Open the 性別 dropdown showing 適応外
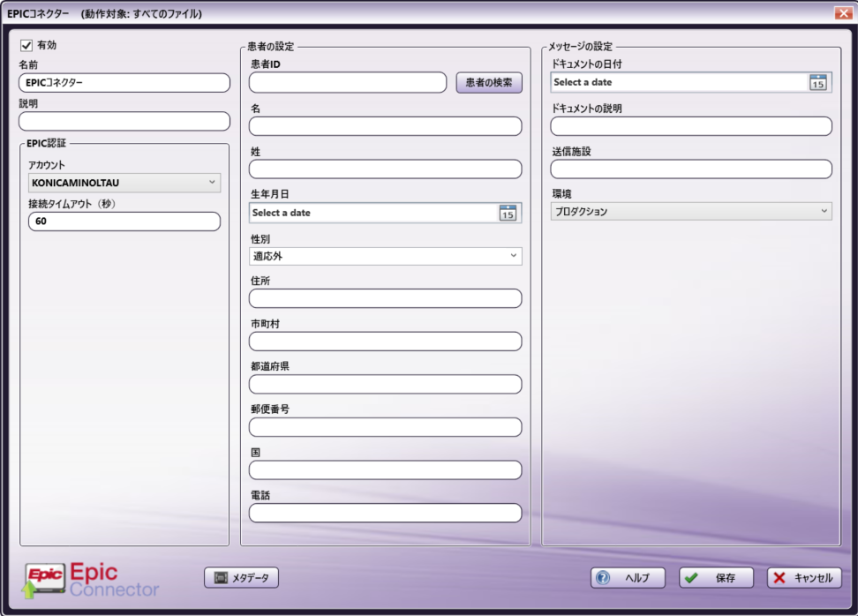Screen dimensions: 858x616 tap(385, 256)
